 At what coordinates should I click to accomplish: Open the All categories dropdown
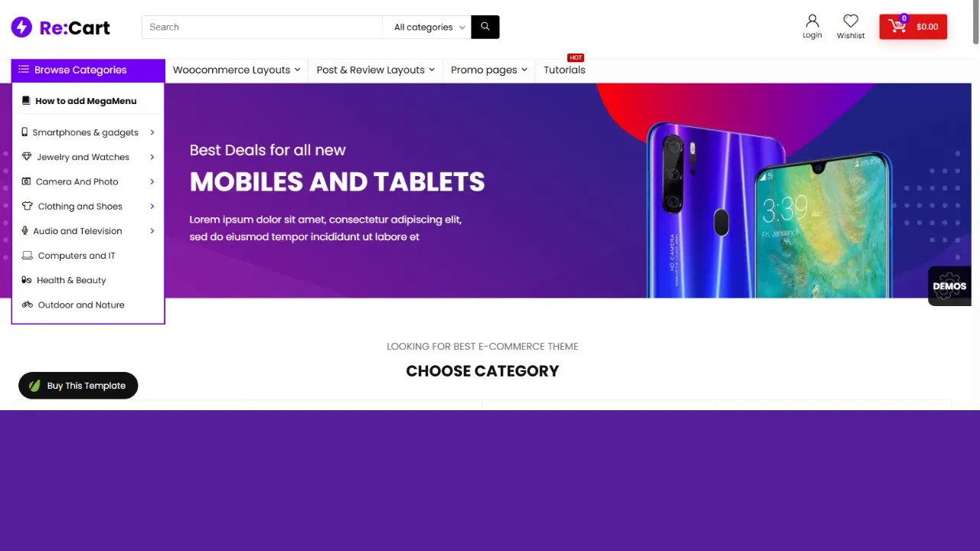tap(428, 27)
